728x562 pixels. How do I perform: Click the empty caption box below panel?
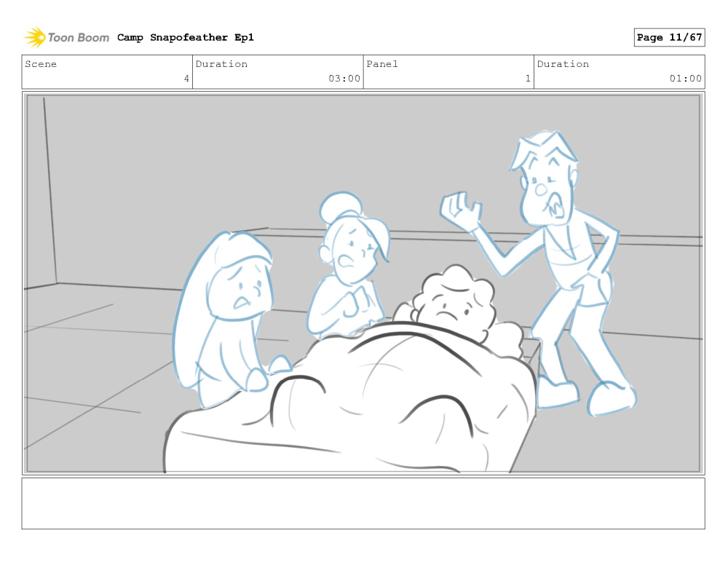(x=363, y=503)
